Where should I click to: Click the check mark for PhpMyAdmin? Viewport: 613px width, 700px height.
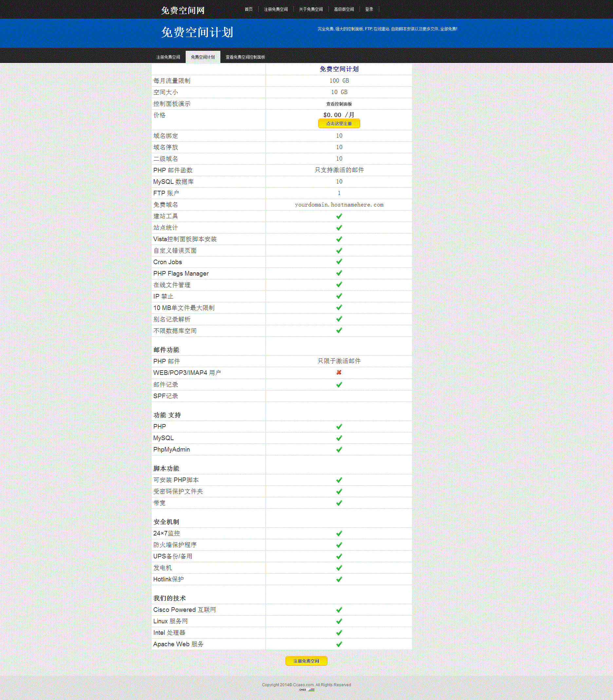[x=339, y=449]
